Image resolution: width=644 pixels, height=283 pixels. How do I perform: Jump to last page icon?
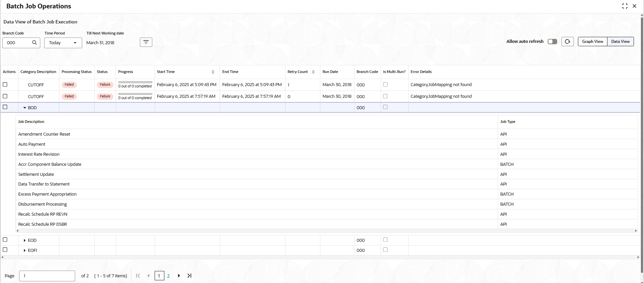click(x=190, y=276)
